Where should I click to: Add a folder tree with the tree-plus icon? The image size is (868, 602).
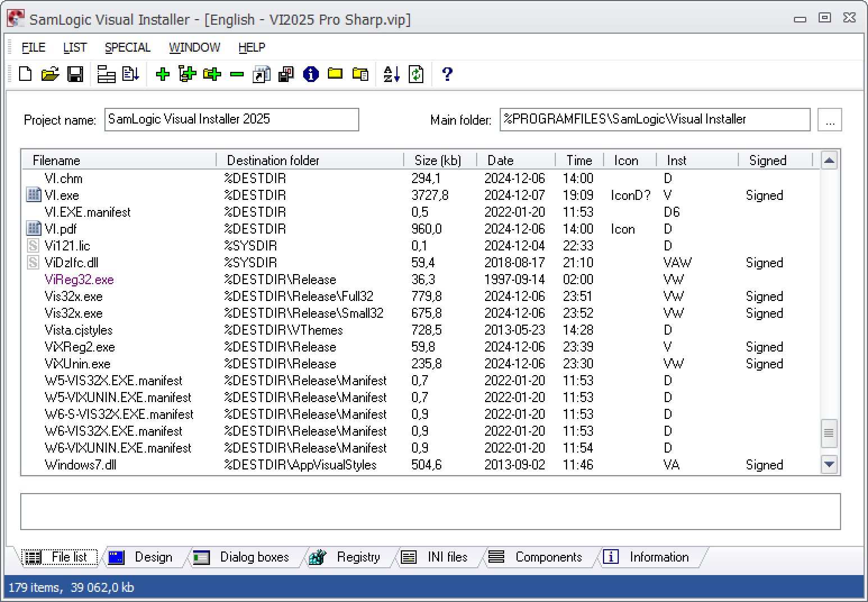[187, 74]
